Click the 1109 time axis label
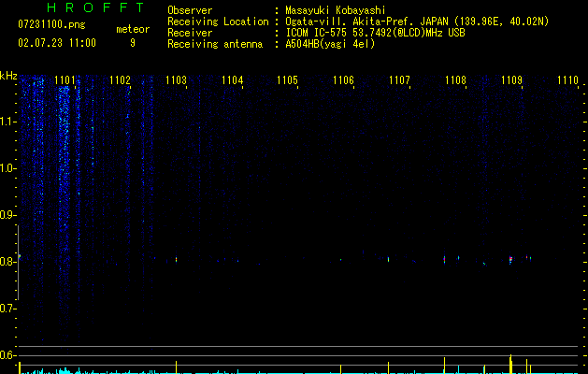This screenshot has height=374, width=588. pyautogui.click(x=512, y=80)
